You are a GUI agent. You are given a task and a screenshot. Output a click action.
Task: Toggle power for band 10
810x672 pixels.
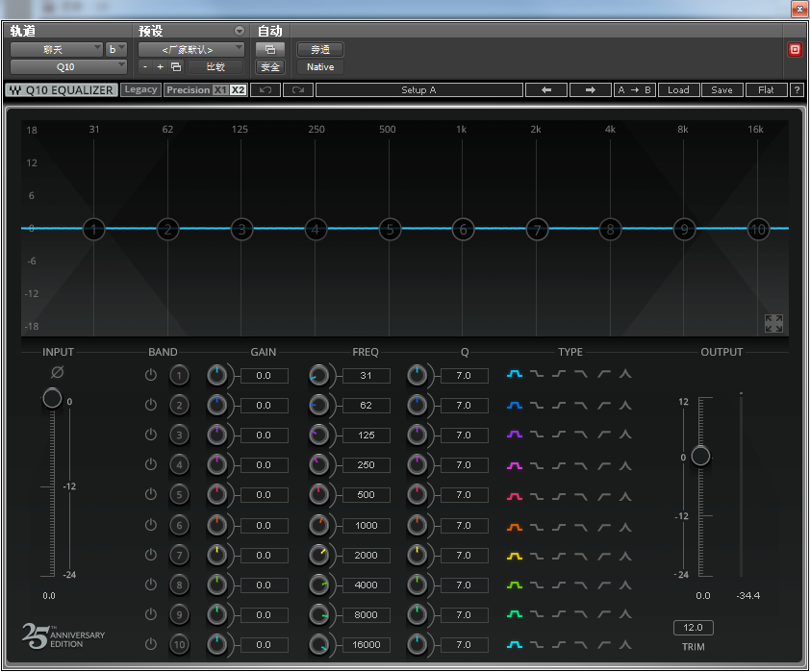(x=151, y=645)
